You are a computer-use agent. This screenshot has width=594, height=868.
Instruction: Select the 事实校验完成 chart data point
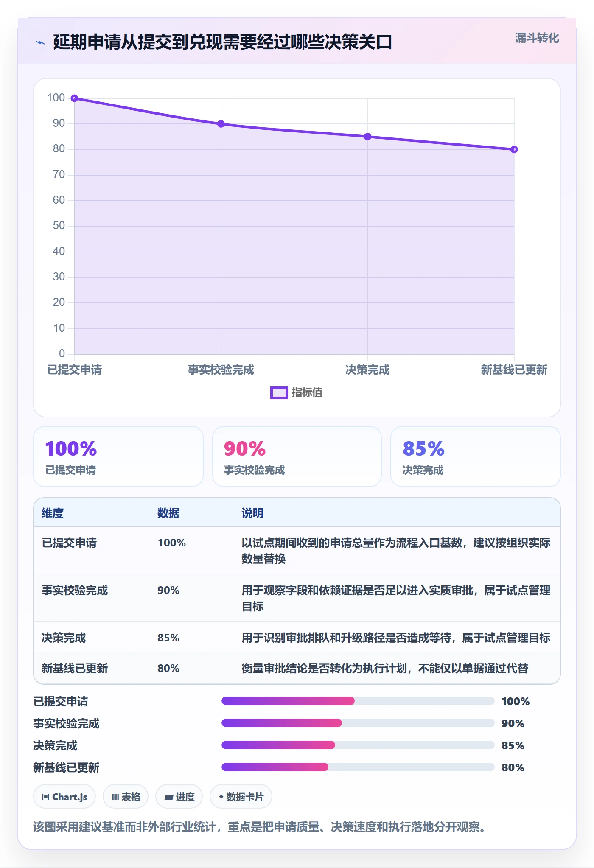click(221, 124)
